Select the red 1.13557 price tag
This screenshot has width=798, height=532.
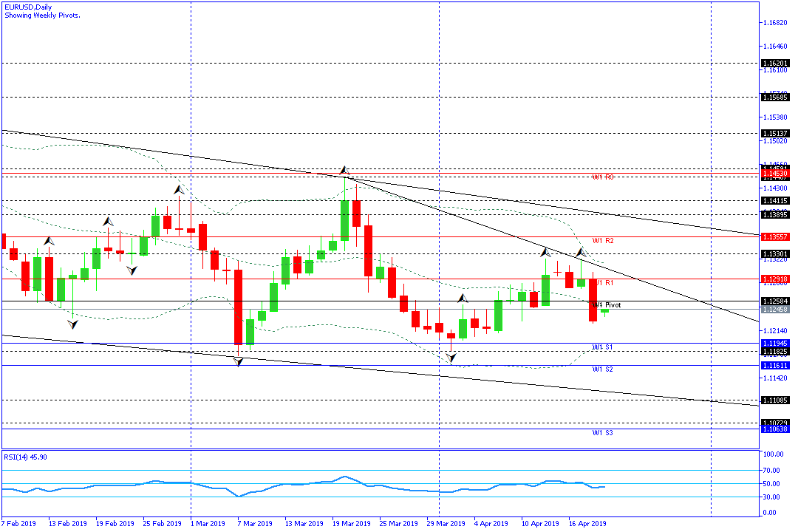[775, 236]
